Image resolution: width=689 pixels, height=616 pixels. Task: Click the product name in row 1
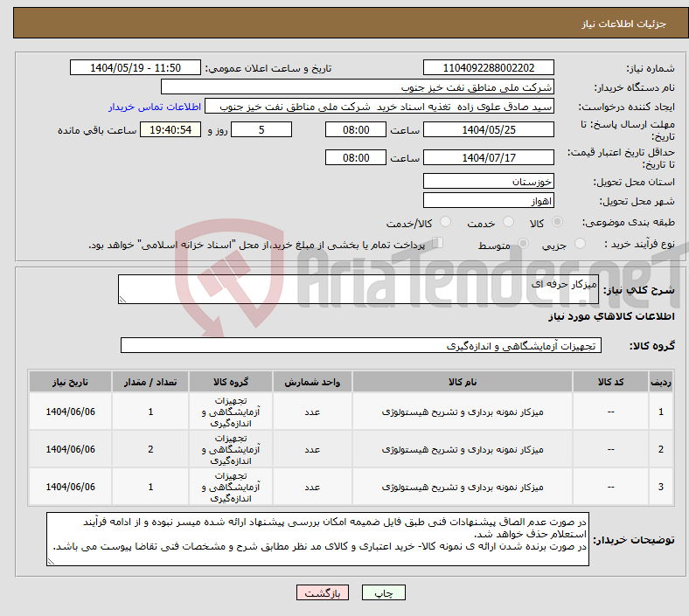click(x=463, y=412)
